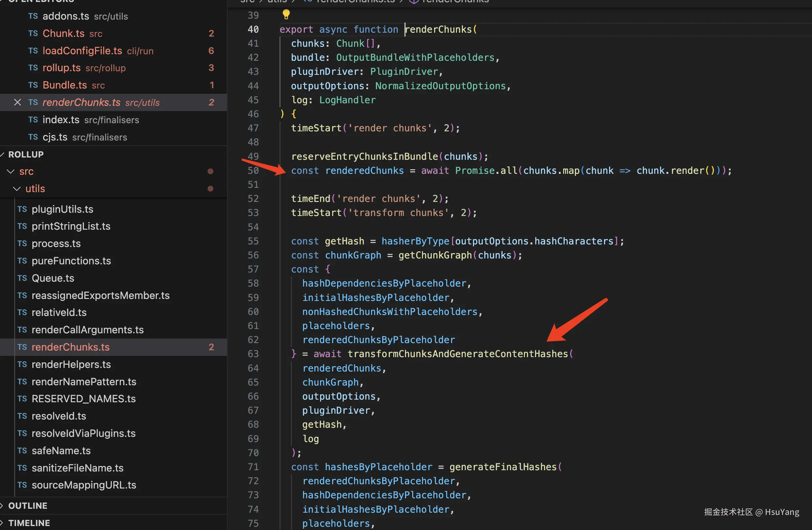812x530 pixels.
Task: Click the transformChunksAndGenerateContentHashes function call
Action: 458,354
